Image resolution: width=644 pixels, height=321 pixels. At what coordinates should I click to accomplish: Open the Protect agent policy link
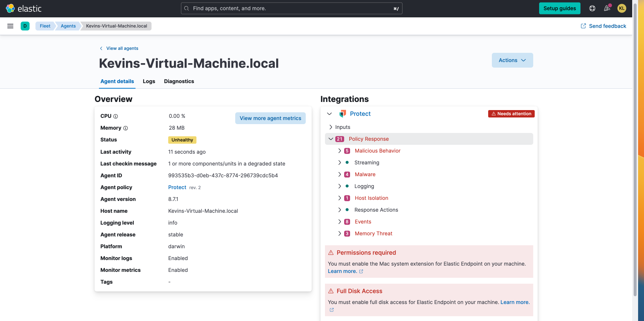pos(177,187)
